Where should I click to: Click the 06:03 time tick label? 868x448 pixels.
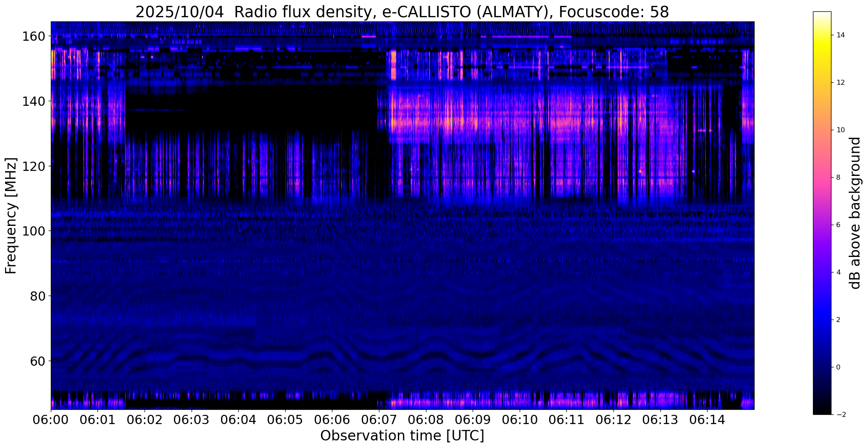pos(192,419)
